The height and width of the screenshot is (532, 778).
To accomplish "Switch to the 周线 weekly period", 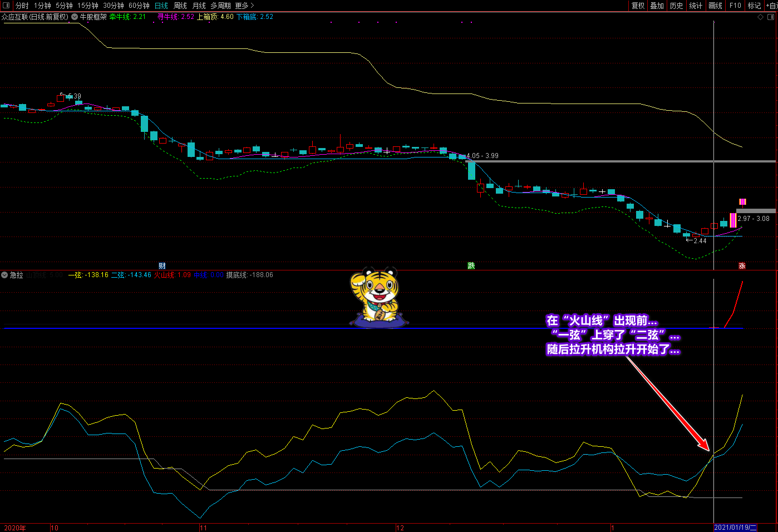I will 180,6.
